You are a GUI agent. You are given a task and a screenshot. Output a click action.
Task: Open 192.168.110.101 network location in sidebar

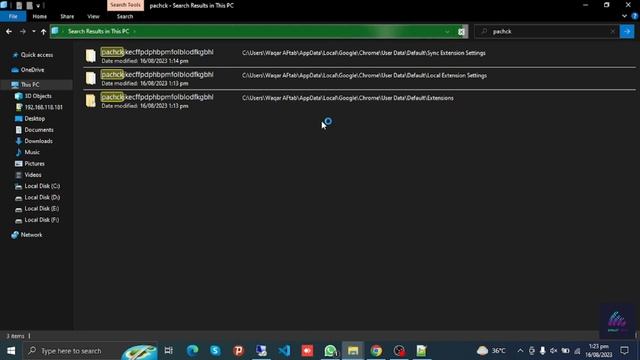pos(43,107)
